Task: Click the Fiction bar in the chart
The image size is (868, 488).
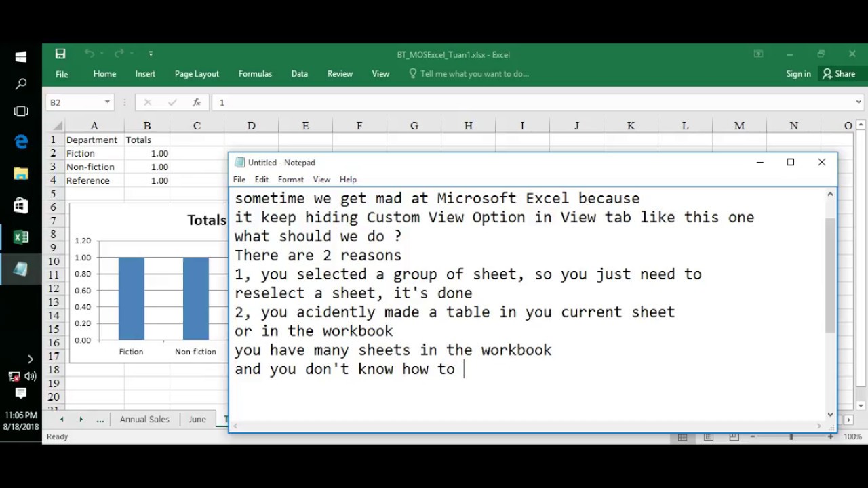Action: point(132,298)
